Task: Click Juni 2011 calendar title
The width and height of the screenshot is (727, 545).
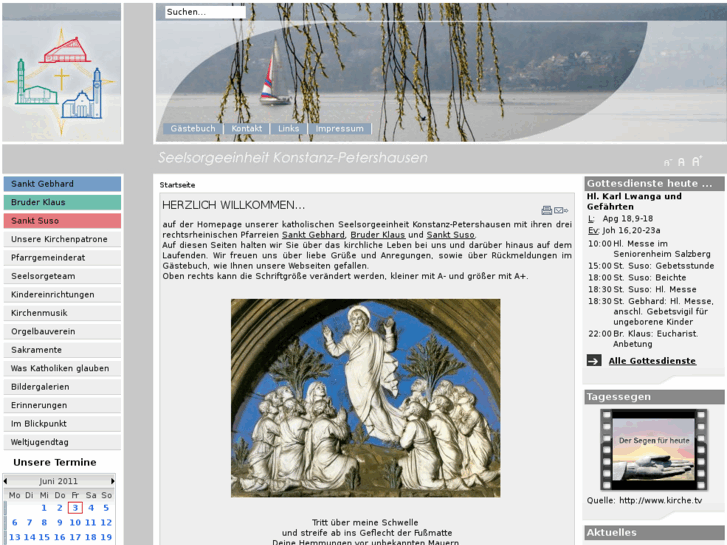Action: pos(58,481)
